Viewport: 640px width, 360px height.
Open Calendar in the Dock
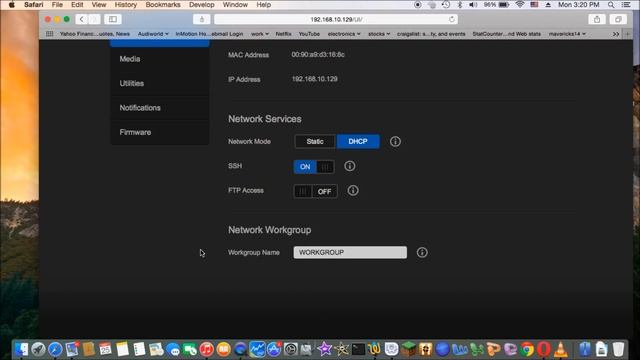coord(105,349)
